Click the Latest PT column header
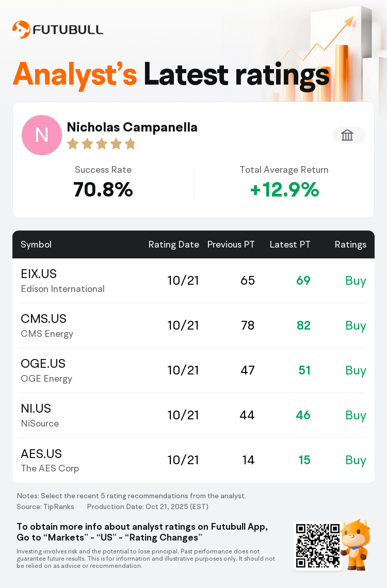 coord(290,244)
